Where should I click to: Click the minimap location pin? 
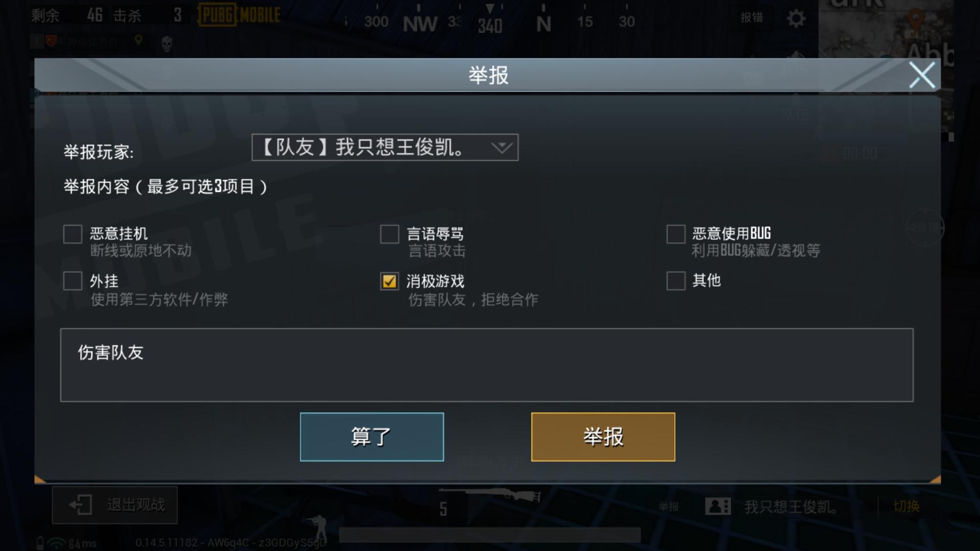pyautogui.click(x=916, y=20)
